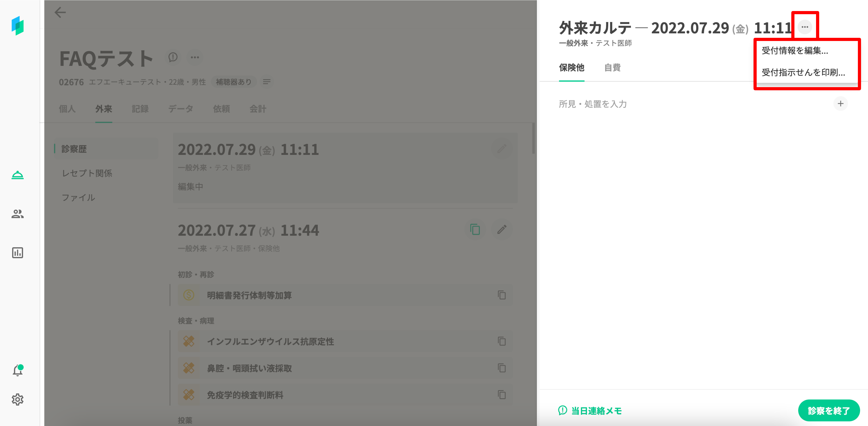Switch to the 自費 tab
This screenshot has width=868, height=426.
(612, 68)
